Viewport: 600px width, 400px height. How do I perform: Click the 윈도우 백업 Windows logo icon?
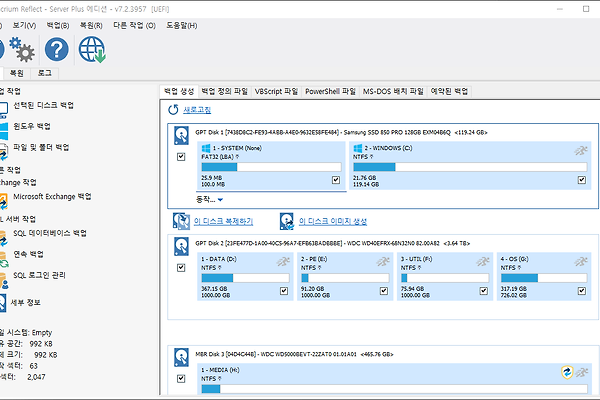pos(3,127)
